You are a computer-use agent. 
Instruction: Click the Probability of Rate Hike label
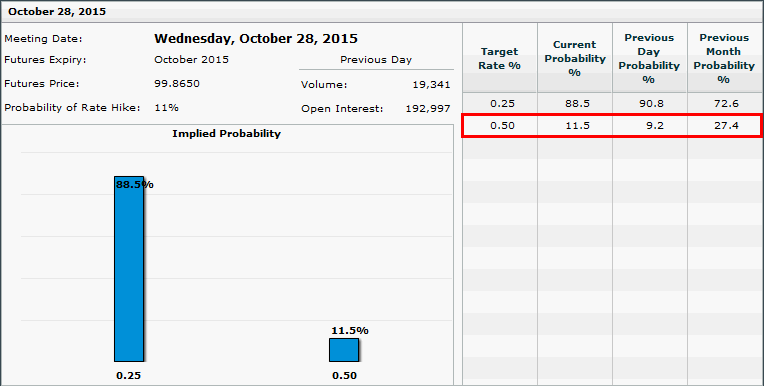[x=72, y=108]
